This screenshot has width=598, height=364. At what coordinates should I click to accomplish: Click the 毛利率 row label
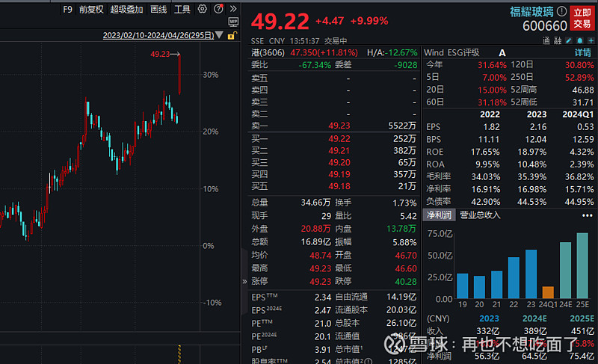pyautogui.click(x=439, y=176)
